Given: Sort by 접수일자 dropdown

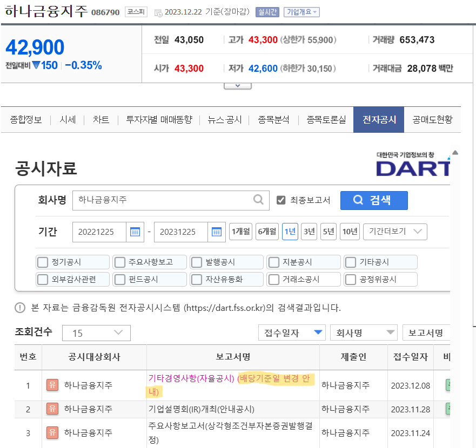Looking at the screenshot, I should tap(292, 332).
